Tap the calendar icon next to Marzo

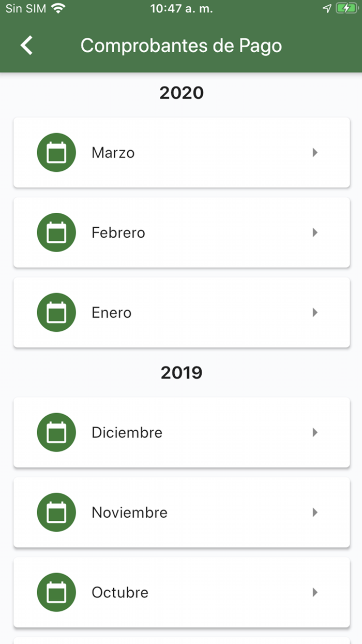tap(56, 152)
